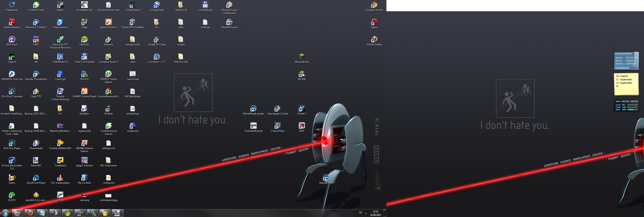Select the Camtasia Studio 7 icon
The width and height of the screenshot is (644, 217).
click(108, 58)
